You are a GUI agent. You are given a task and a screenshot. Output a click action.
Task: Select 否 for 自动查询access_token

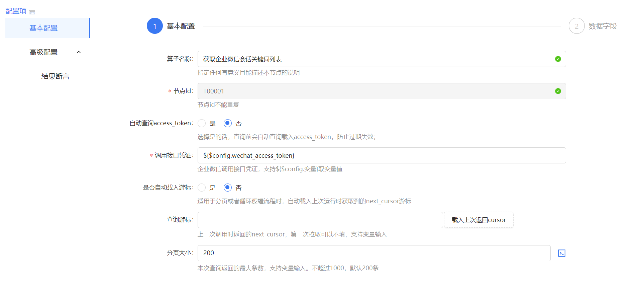[228, 123]
